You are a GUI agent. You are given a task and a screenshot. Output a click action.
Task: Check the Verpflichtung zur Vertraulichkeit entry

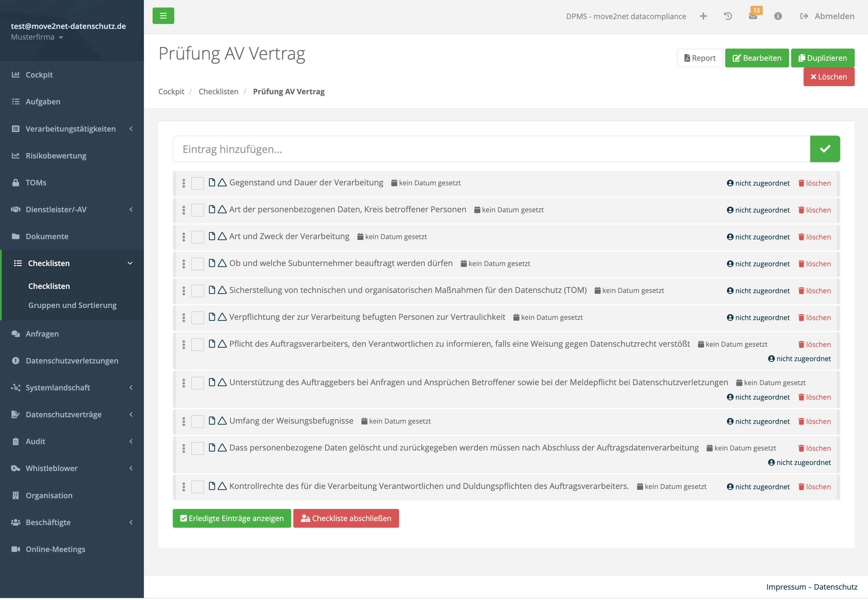point(198,318)
